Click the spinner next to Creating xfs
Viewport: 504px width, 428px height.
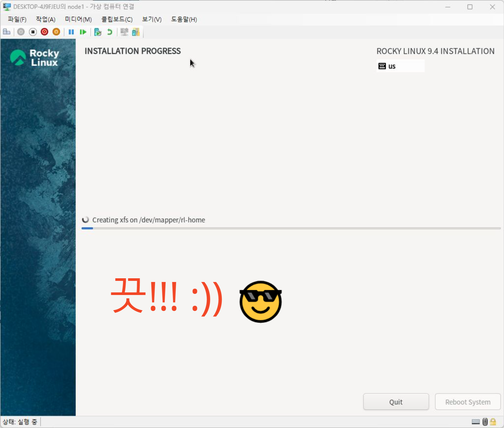(86, 220)
